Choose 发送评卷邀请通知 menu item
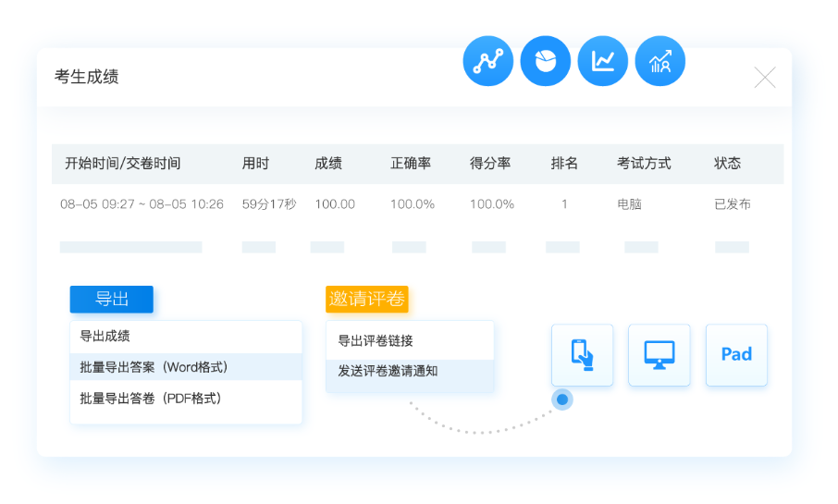Screen dimensions: 838x504 388,371
